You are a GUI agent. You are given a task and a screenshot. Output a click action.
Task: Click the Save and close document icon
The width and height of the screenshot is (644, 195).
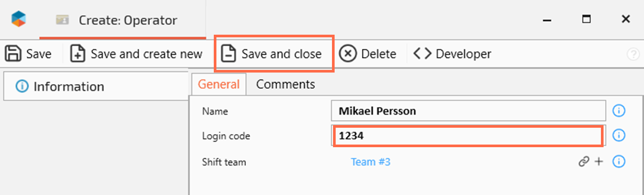[x=228, y=54]
